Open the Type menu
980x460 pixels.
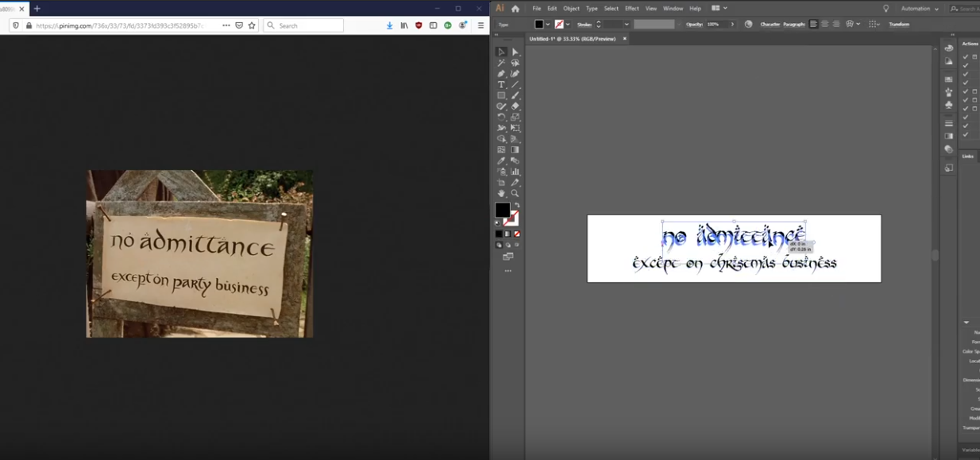592,9
